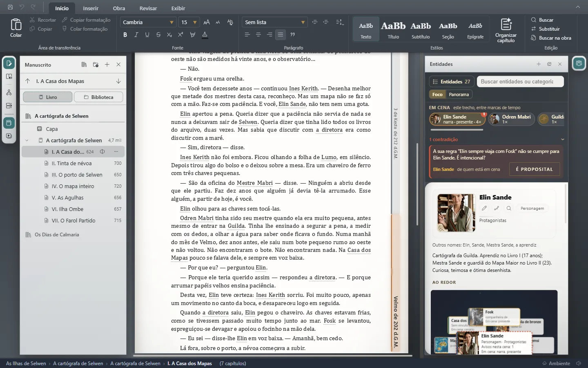The image size is (588, 368).
Task: Open the Sem lista list-style dropdown
Action: point(275,22)
